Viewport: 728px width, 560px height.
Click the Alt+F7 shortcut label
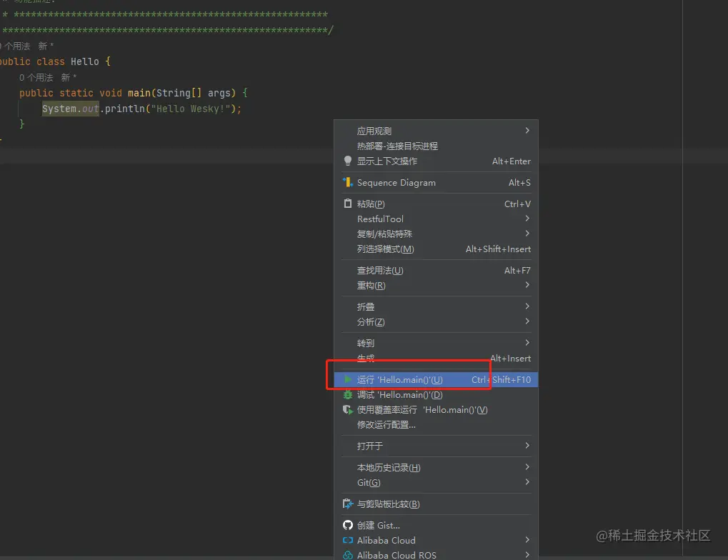[517, 270]
